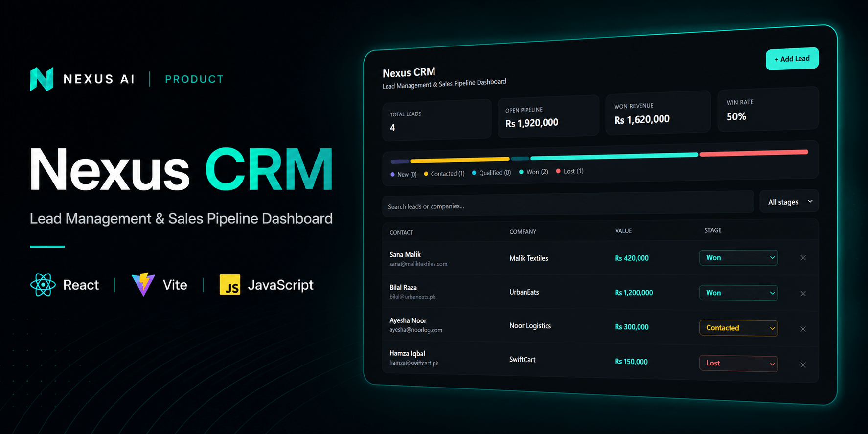Click the Bilal Raza contact name
The width and height of the screenshot is (868, 434).
click(x=403, y=288)
